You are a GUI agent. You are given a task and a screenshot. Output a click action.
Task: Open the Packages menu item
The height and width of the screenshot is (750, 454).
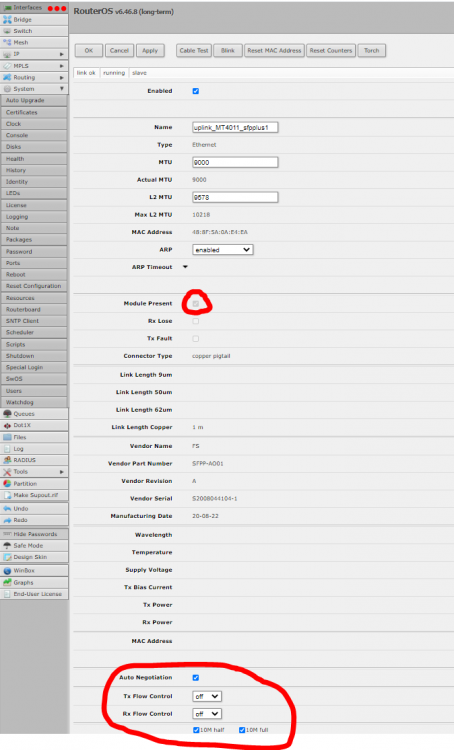[34, 240]
